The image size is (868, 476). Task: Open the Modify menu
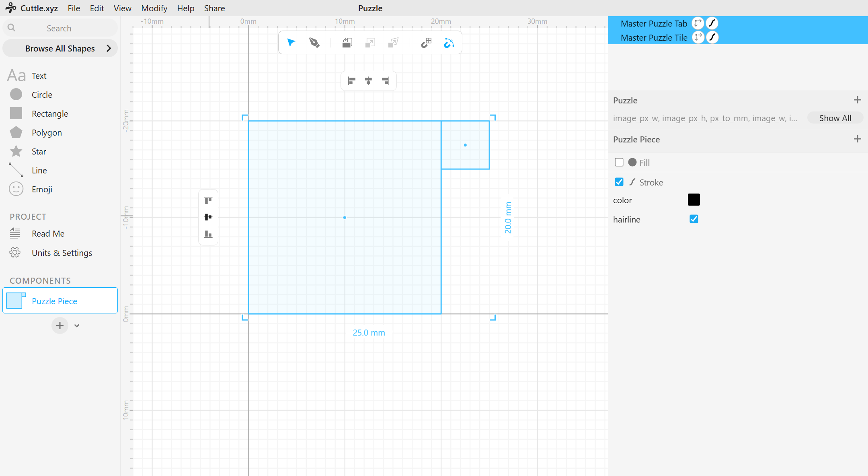(154, 8)
